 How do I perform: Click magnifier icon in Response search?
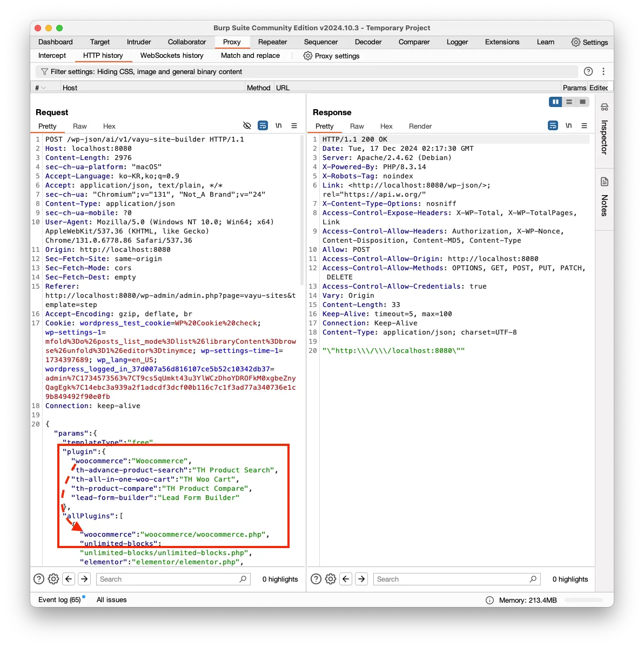click(533, 579)
